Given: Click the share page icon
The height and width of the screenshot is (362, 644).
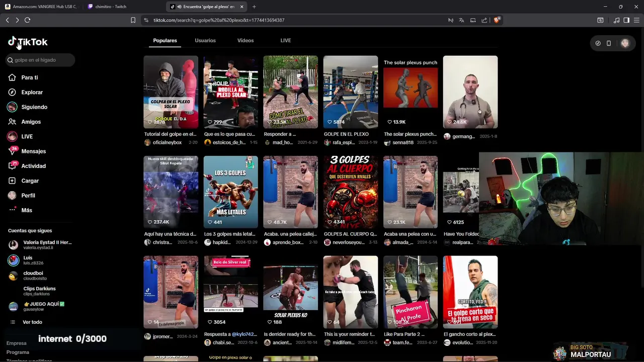Looking at the screenshot, I should coord(484,20).
